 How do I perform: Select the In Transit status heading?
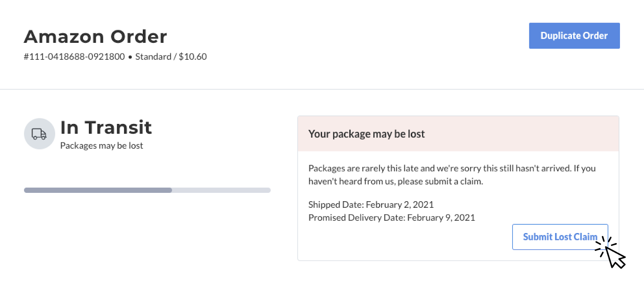[106, 128]
